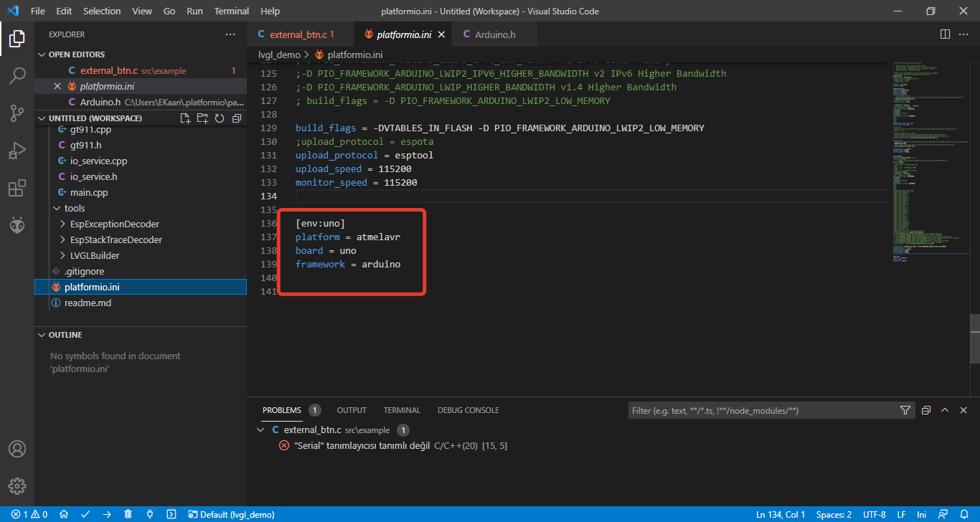Open the Explorer view in activity bar
The width and height of the screenshot is (980, 522).
click(x=17, y=38)
